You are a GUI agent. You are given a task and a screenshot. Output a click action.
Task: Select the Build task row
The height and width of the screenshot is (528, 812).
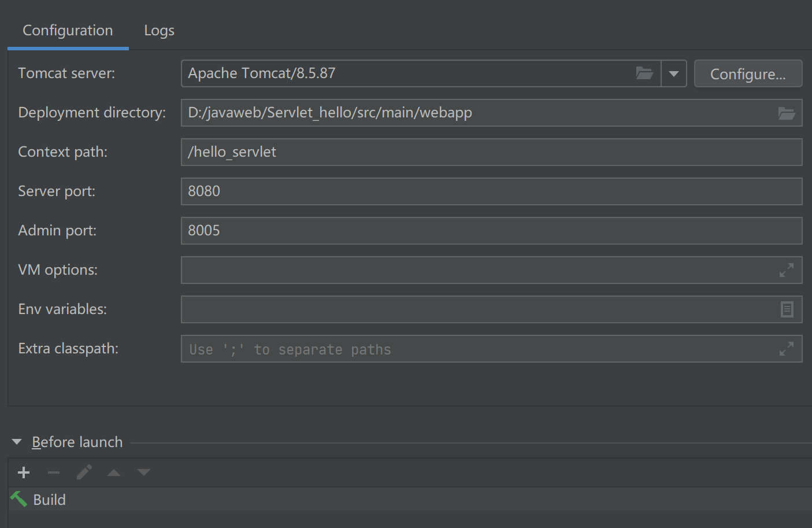coord(410,500)
